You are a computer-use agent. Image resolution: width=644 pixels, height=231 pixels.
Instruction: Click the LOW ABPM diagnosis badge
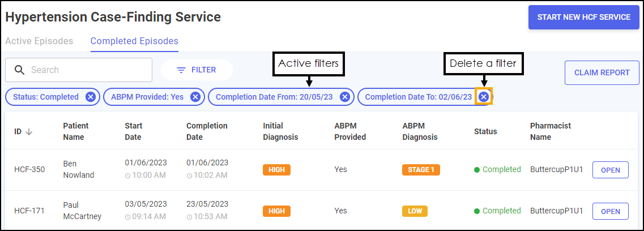click(415, 211)
